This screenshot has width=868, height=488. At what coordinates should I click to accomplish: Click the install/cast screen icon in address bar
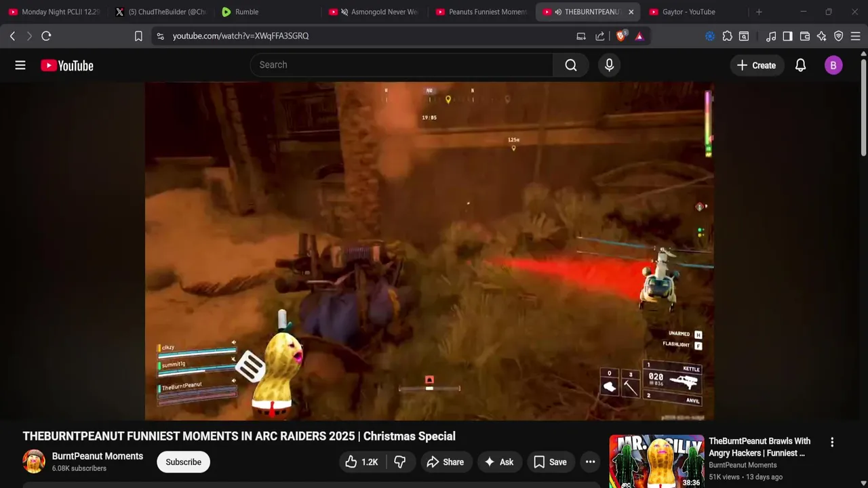[581, 36]
